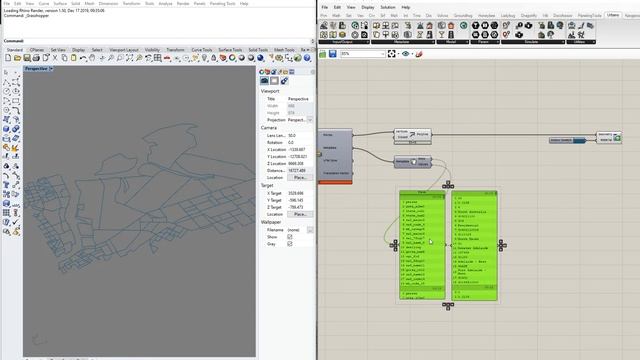
Task: Open Rhino Help globe icon
Action: (x=307, y=58)
